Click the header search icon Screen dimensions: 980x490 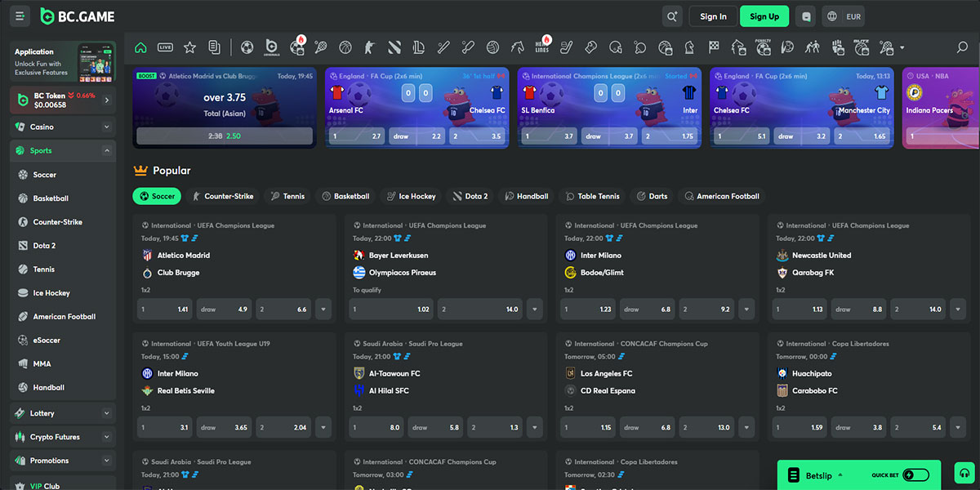pyautogui.click(x=672, y=16)
